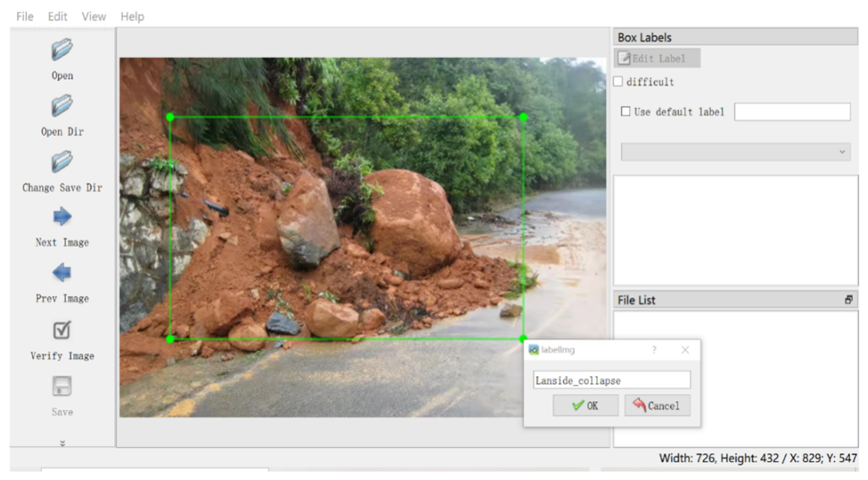Click the Verify Image checkmark icon
The width and height of the screenshot is (868, 480).
tap(62, 330)
